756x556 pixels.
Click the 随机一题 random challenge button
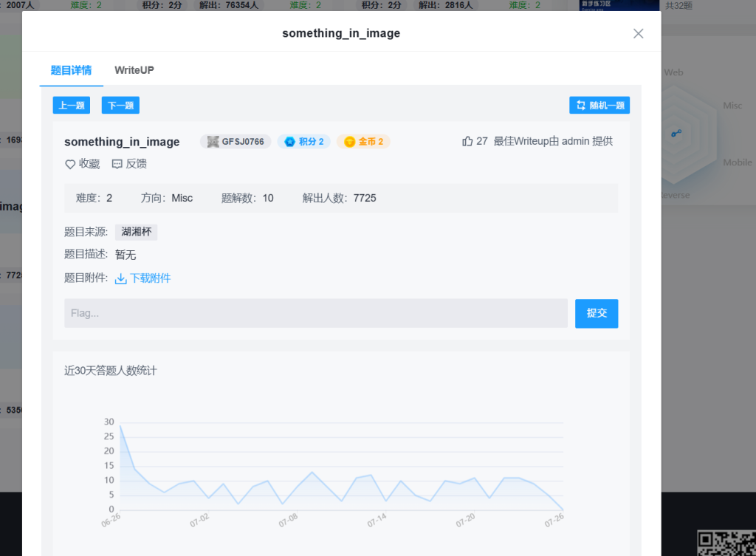coord(599,106)
